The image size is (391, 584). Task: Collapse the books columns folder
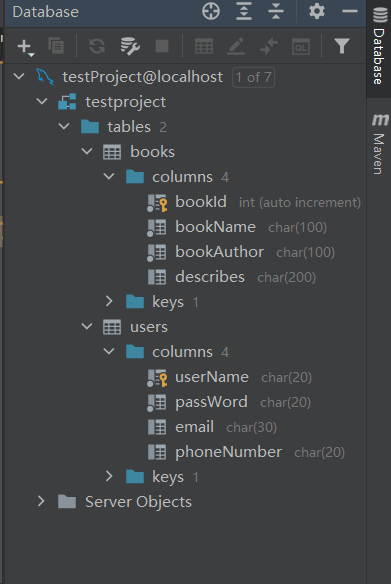(x=109, y=176)
